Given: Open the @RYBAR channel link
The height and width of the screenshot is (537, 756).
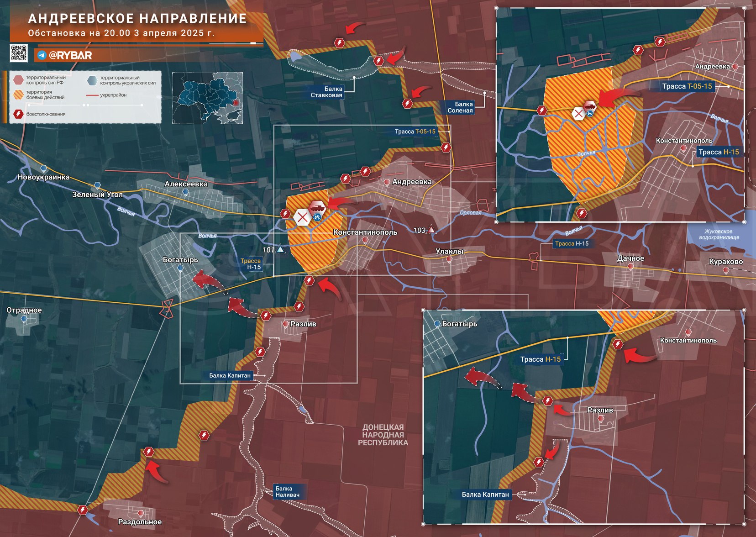Looking at the screenshot, I should point(70,55).
